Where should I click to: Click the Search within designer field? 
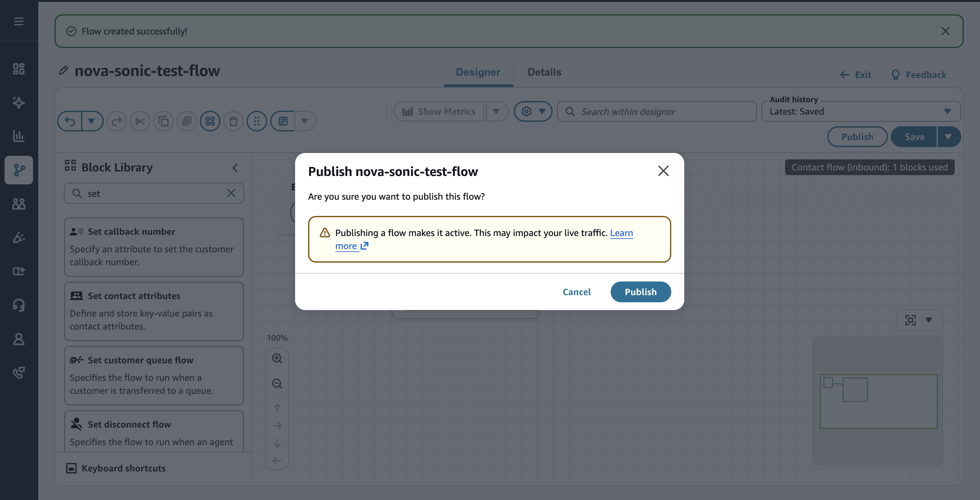click(x=661, y=112)
